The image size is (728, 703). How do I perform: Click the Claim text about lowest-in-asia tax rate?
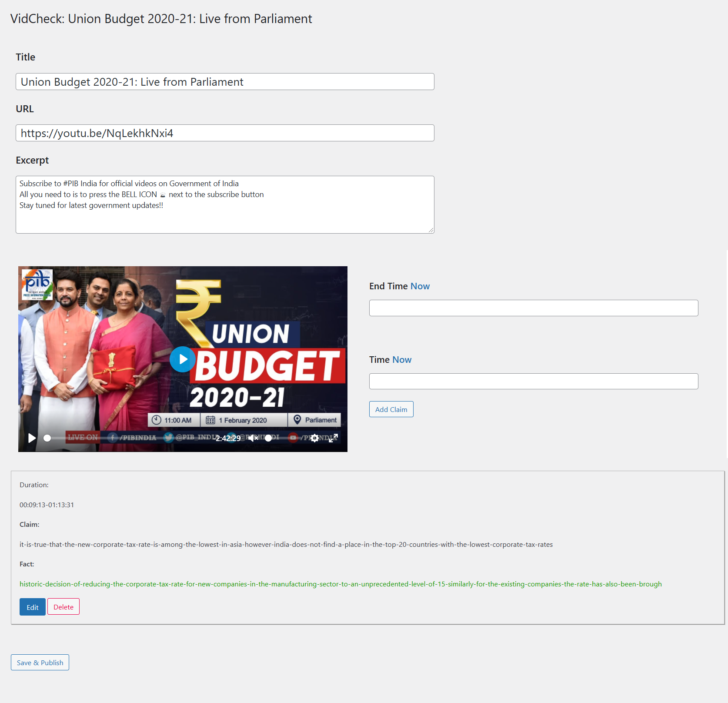pyautogui.click(x=286, y=544)
